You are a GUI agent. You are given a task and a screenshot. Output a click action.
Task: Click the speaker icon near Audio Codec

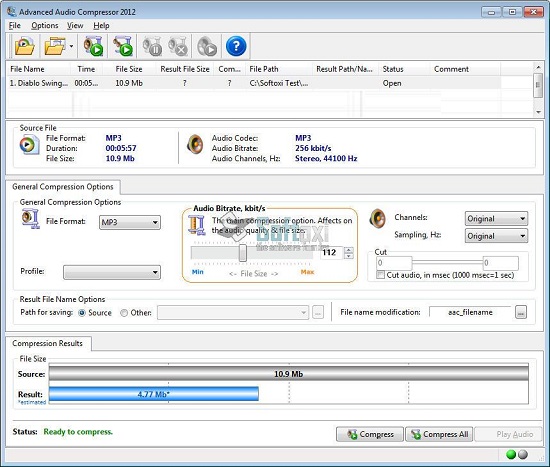pos(195,144)
